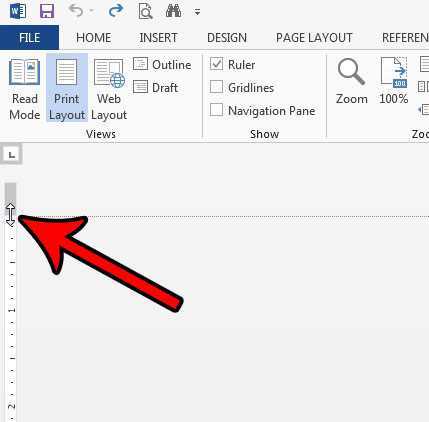This screenshot has width=429, height=422.
Task: Click the binoculars Find icon
Action: tap(173, 11)
